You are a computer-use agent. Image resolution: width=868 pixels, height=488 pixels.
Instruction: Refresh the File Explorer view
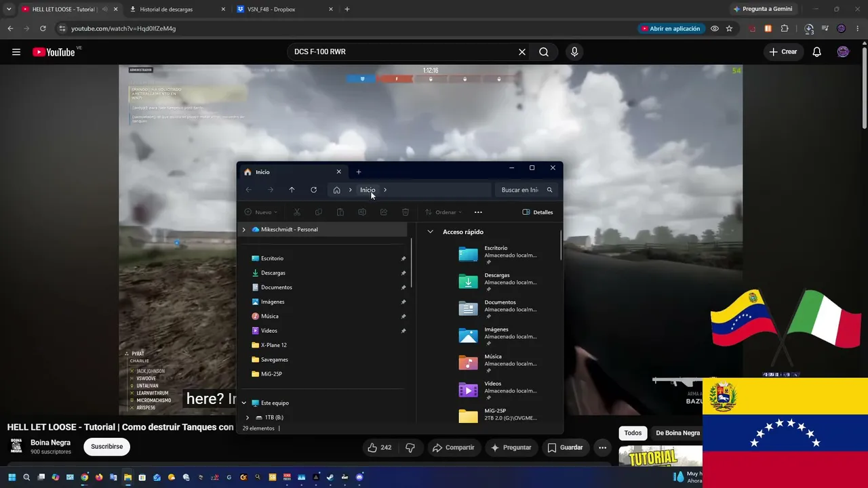point(313,190)
